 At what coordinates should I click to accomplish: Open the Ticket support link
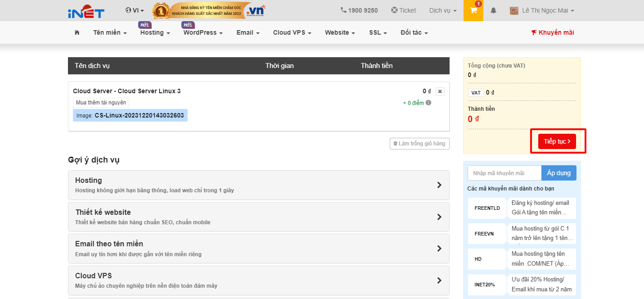(404, 10)
